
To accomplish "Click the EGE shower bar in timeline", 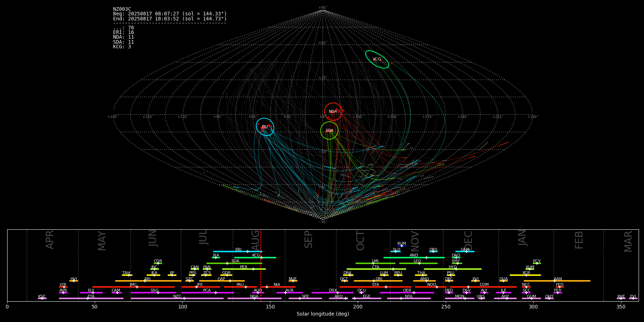I will [x=367, y=298].
